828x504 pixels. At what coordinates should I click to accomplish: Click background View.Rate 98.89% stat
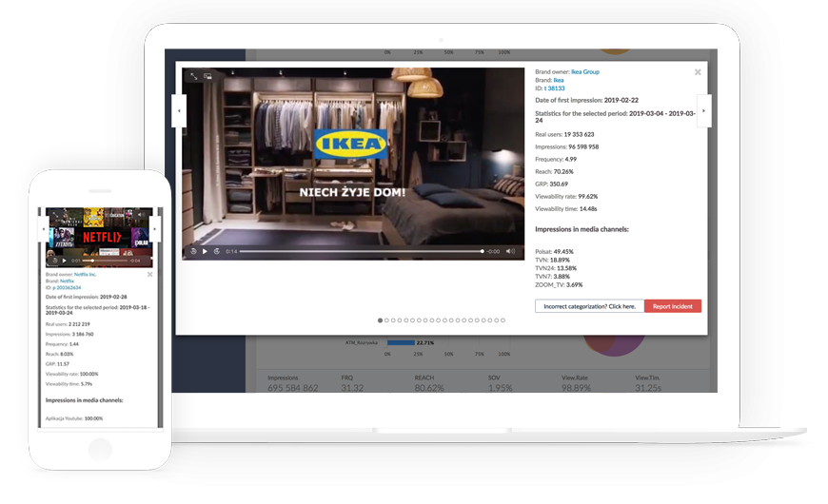coord(576,383)
